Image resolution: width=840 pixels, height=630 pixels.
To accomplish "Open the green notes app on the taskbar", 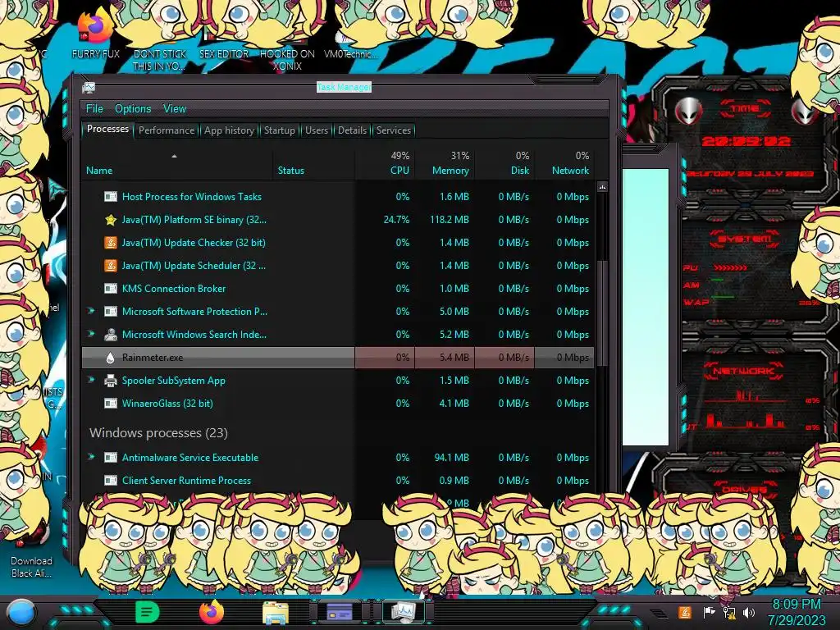I will click(x=147, y=612).
